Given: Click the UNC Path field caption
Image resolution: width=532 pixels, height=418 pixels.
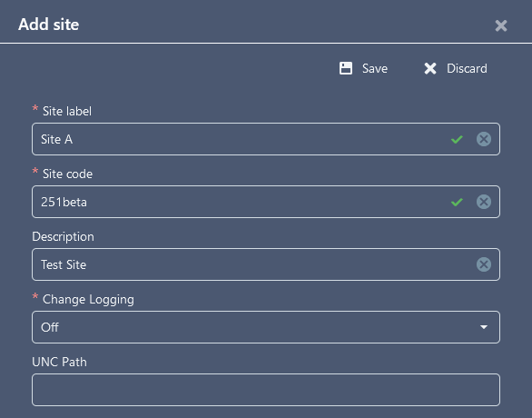Looking at the screenshot, I should tap(59, 362).
